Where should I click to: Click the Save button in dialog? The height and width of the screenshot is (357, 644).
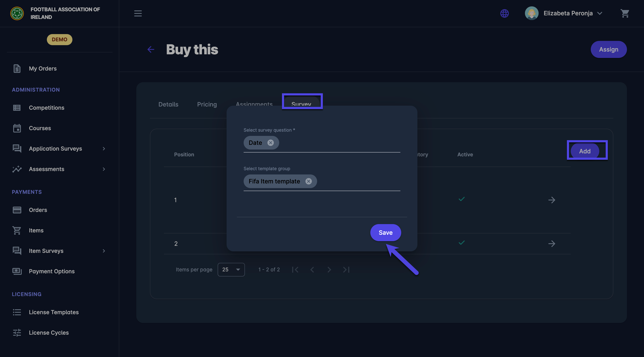pyautogui.click(x=385, y=233)
